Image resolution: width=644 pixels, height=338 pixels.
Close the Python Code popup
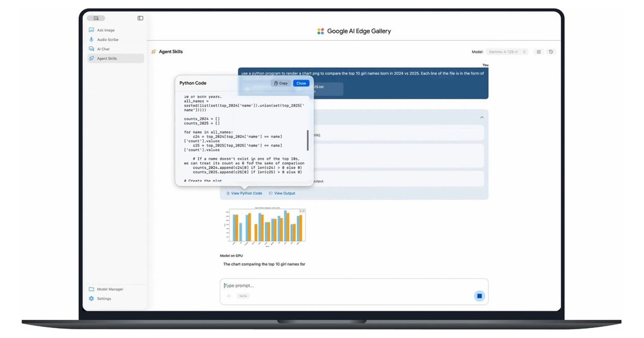point(301,83)
